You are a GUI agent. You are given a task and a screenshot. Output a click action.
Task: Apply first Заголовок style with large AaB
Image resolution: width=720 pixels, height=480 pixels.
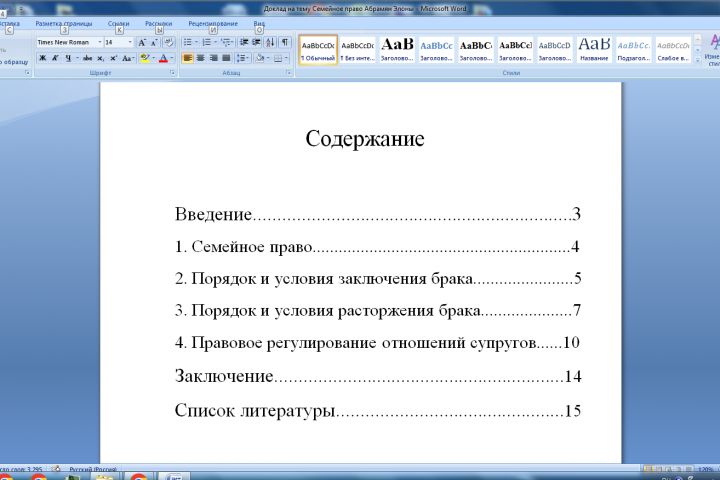[397, 50]
